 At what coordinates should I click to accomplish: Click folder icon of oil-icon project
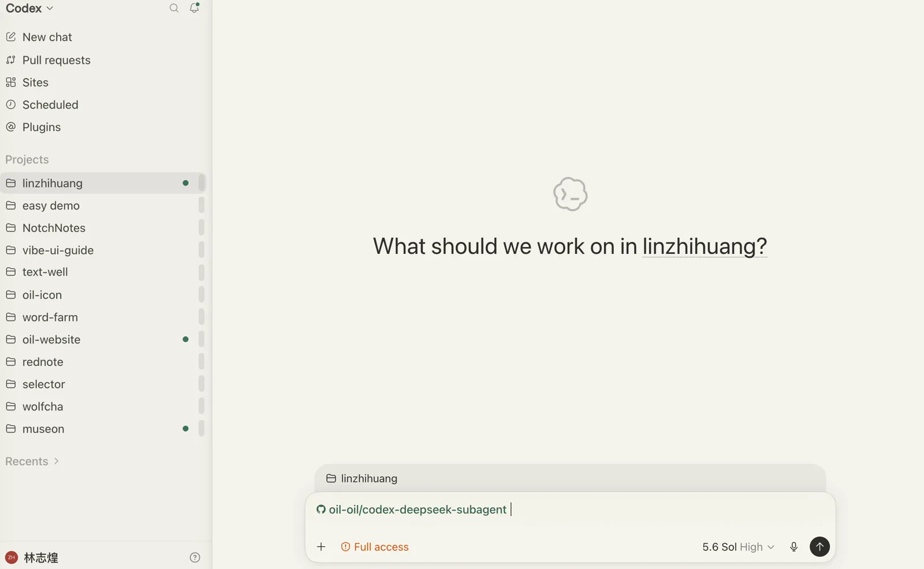click(10, 295)
